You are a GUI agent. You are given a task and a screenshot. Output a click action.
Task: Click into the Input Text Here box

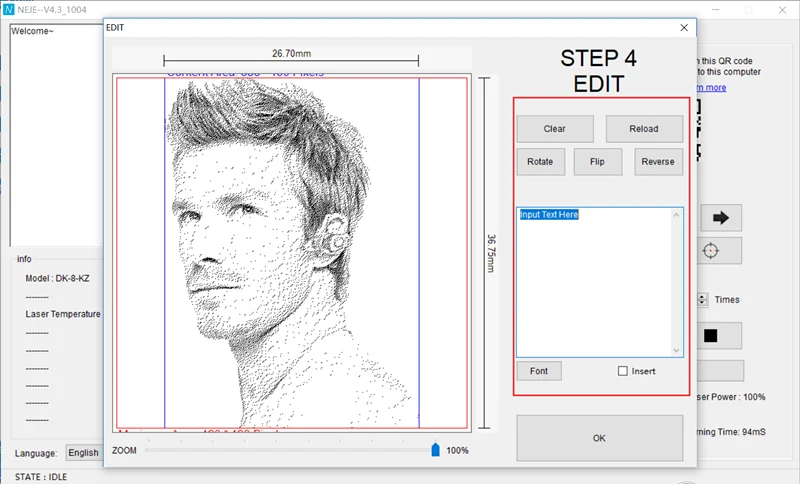(599, 282)
